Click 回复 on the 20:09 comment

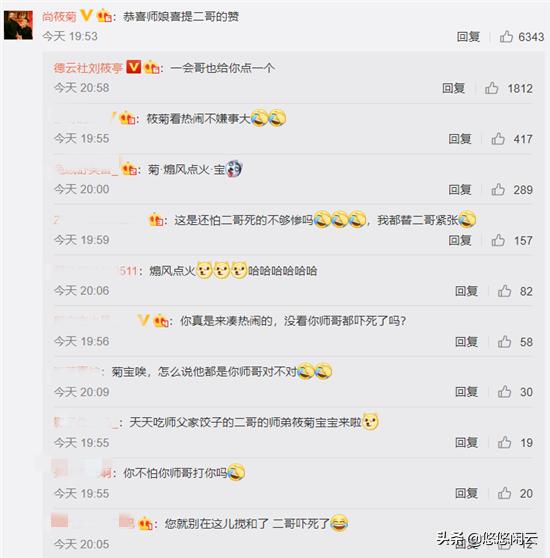466,392
